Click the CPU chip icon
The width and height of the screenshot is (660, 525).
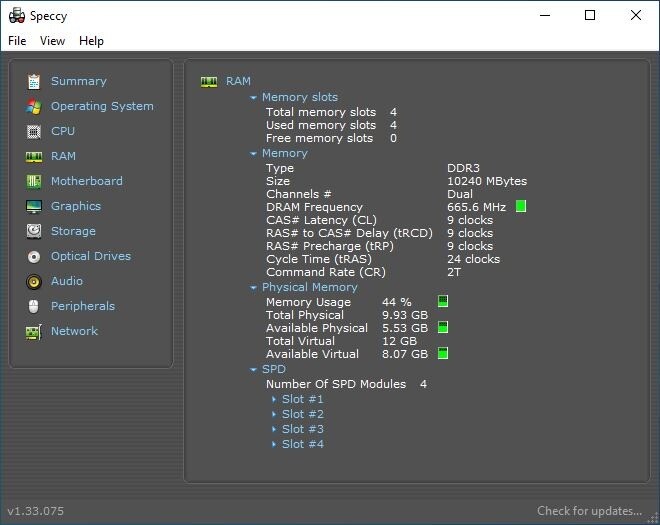click(34, 132)
